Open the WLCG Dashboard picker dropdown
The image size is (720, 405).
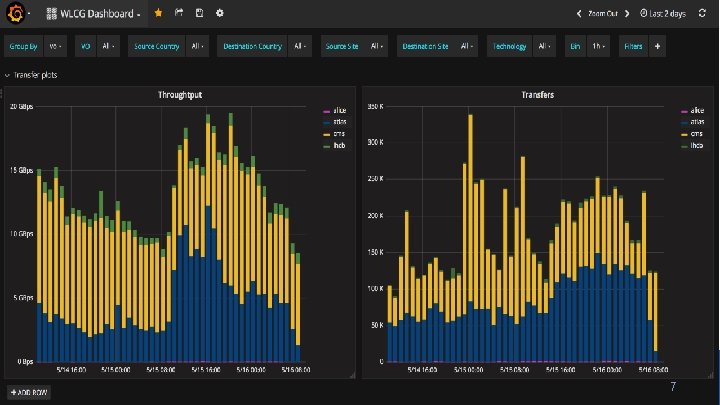pyautogui.click(x=94, y=14)
